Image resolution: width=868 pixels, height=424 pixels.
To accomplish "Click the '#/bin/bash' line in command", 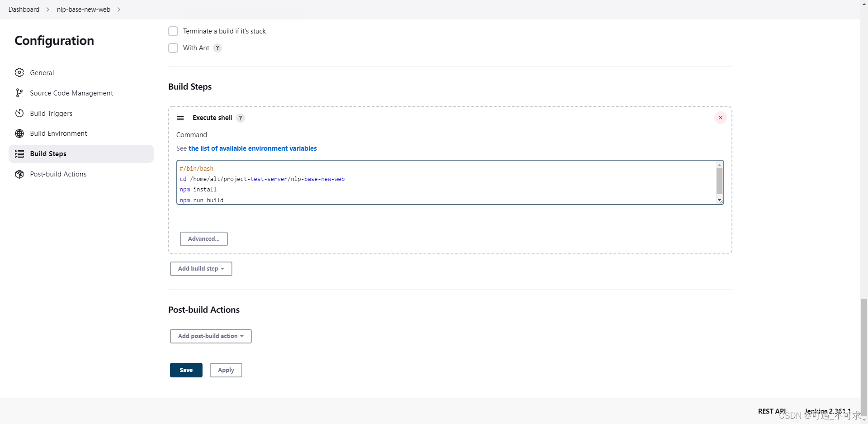I will coord(197,168).
